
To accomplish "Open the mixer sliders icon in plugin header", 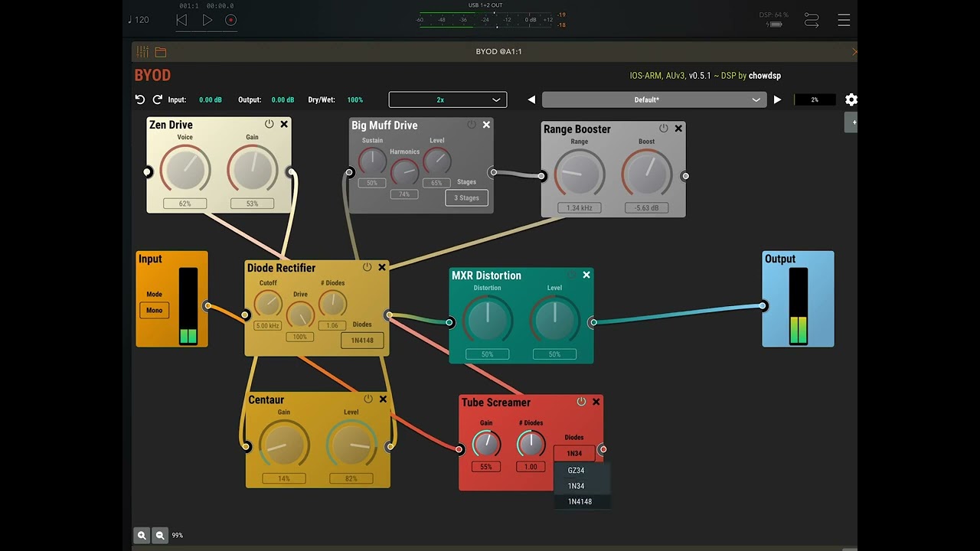I will coord(142,52).
